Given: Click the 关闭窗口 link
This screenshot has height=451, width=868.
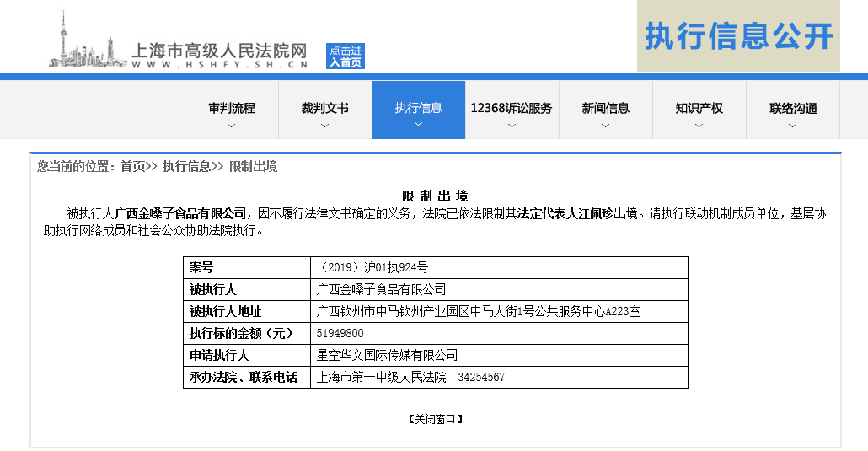Looking at the screenshot, I should (x=435, y=419).
